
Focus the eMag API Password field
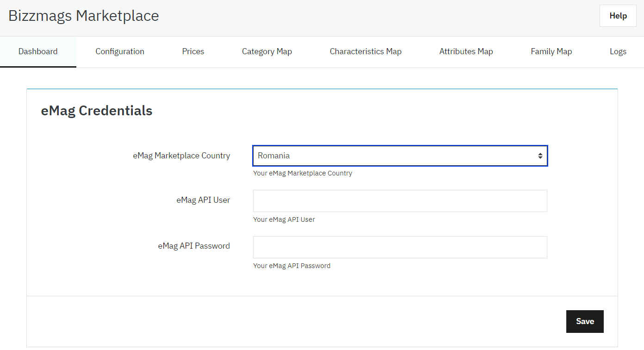[400, 247]
